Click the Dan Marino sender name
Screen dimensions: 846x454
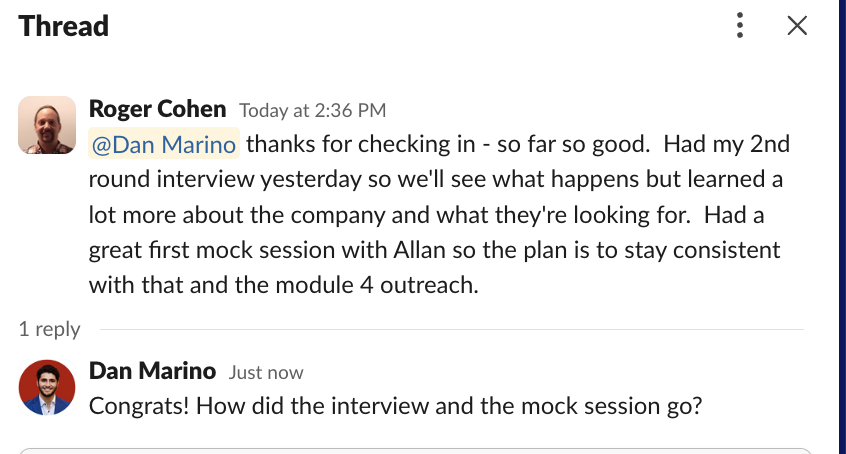tap(152, 371)
